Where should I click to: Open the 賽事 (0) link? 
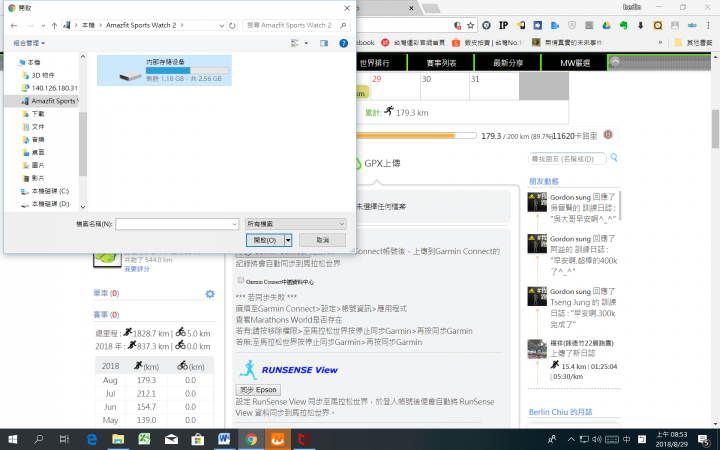(x=106, y=315)
